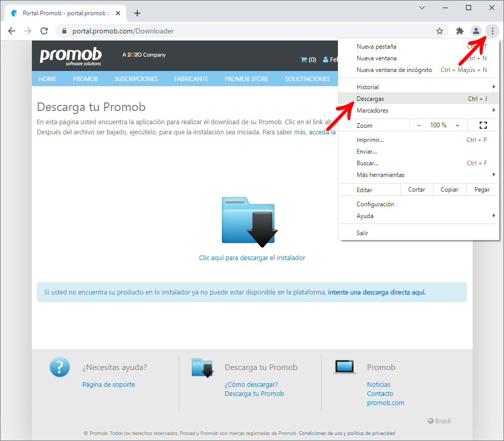
Task: Open SOLICITACIONES in the nav bar
Action: click(307, 79)
